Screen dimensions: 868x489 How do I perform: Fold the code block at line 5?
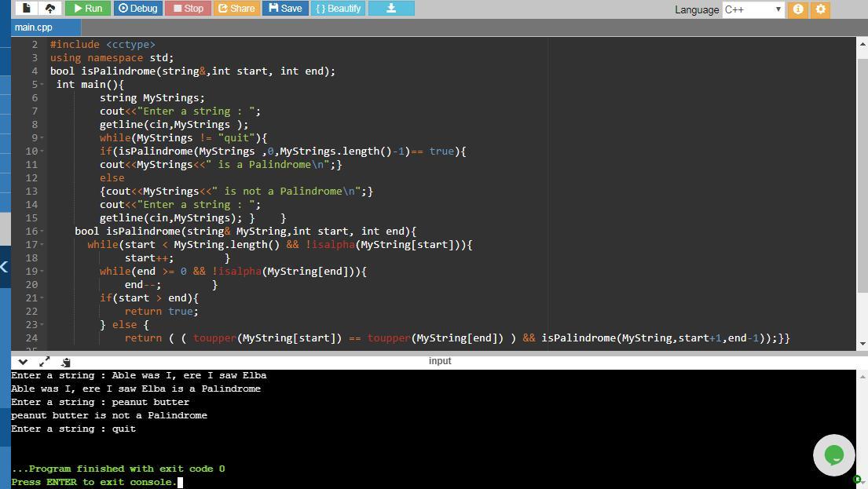[40, 85]
